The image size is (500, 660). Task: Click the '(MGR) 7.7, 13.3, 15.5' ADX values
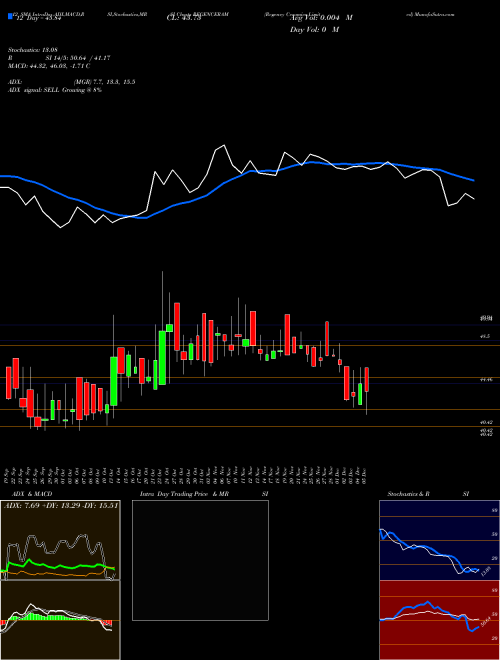tap(104, 82)
